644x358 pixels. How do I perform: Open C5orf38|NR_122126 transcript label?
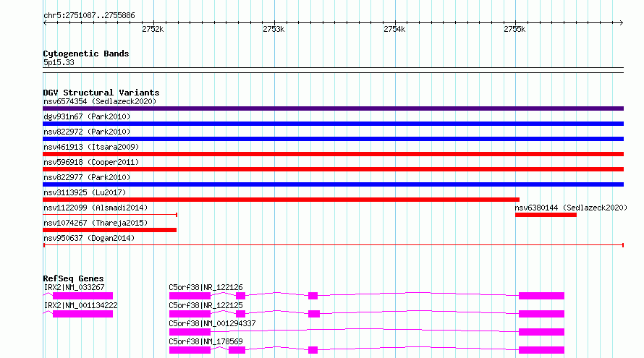206,287
